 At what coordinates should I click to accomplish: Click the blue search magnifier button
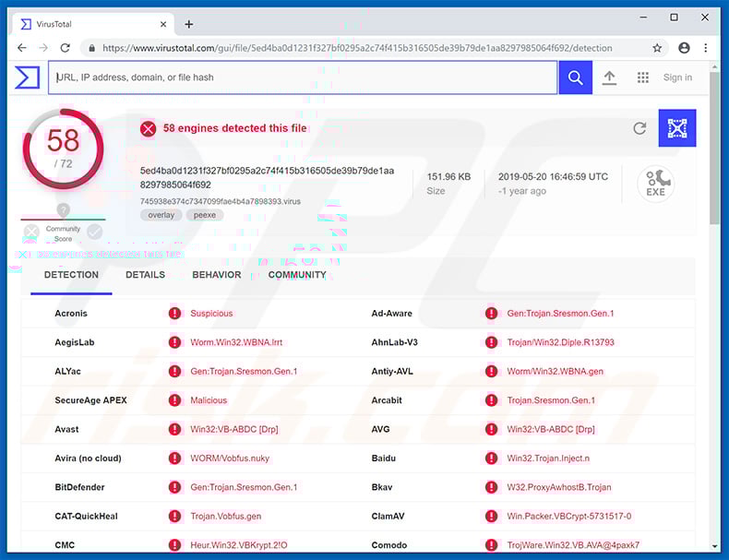[x=575, y=77]
